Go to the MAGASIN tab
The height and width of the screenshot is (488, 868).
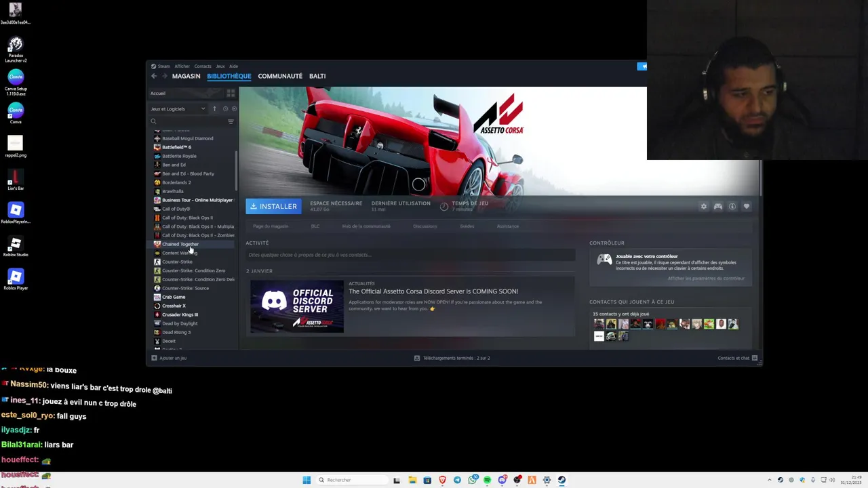click(186, 76)
